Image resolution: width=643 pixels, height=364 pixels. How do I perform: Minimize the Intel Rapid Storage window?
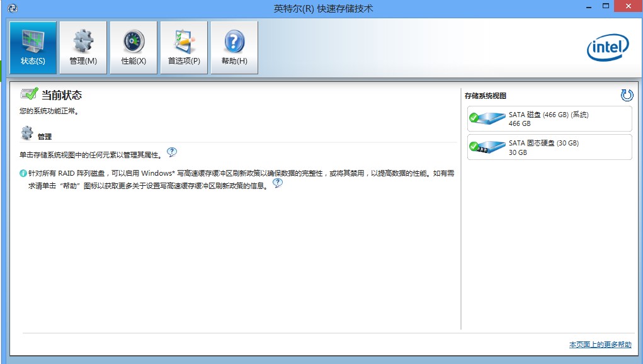(589, 7)
